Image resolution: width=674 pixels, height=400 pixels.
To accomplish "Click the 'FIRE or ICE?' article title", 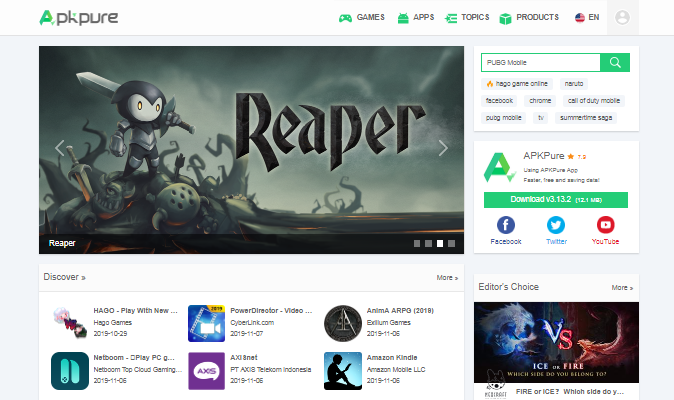I will point(570,392).
